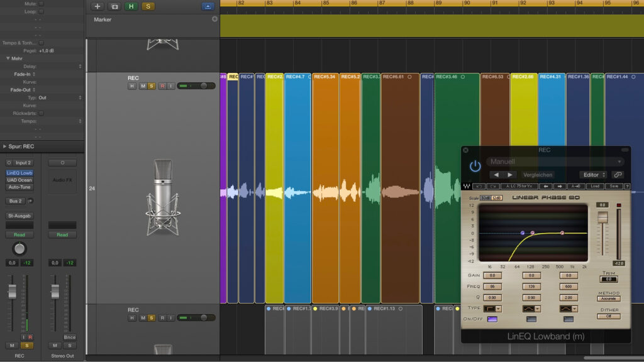
Task: Click the REC#5.34 orange region
Action: pos(325,188)
